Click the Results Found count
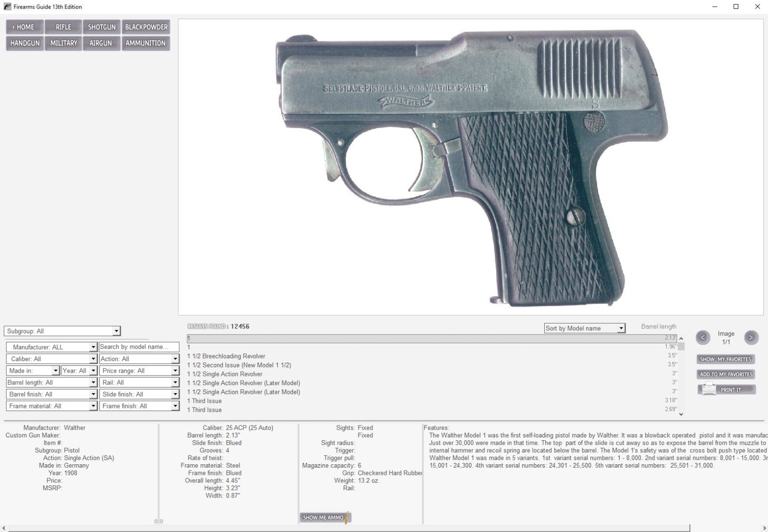768x532 pixels. (x=240, y=326)
